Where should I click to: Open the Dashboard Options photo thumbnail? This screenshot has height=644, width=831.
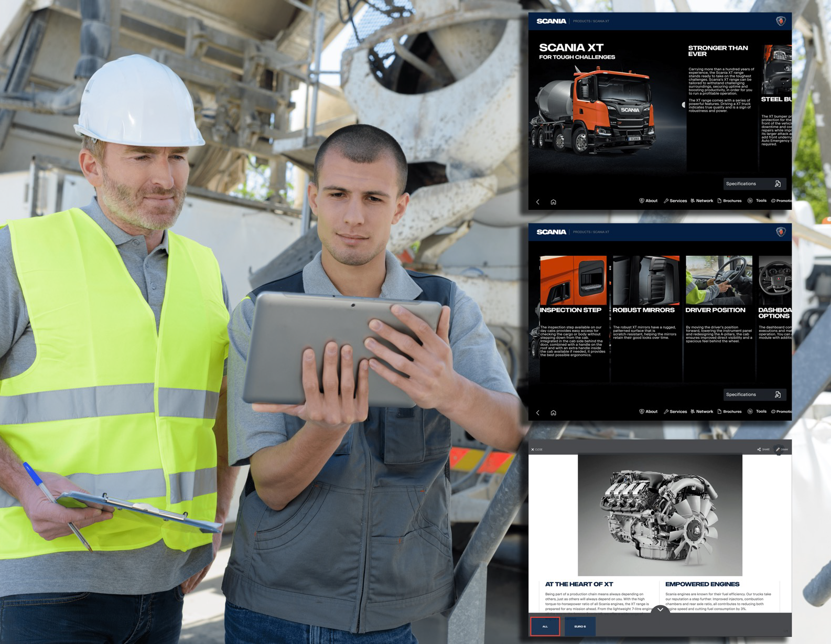click(x=775, y=281)
